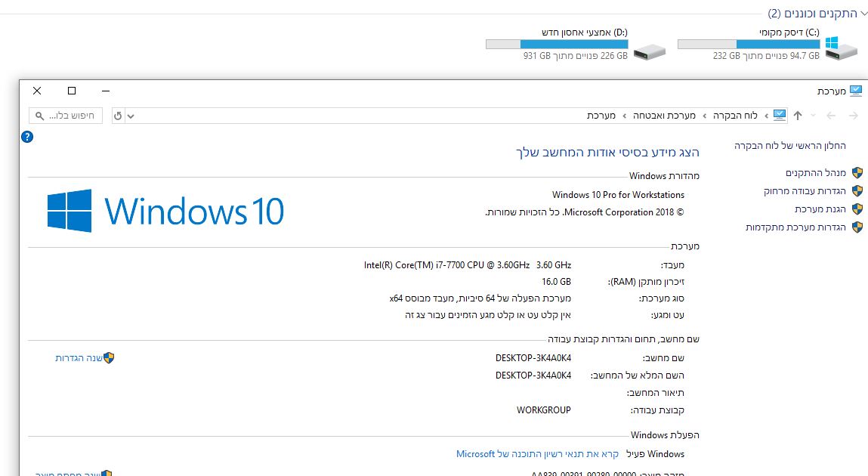Image resolution: width=868 pixels, height=476 pixels.
Task: Open the recent locations dropdown near the arrows
Action: click(813, 116)
